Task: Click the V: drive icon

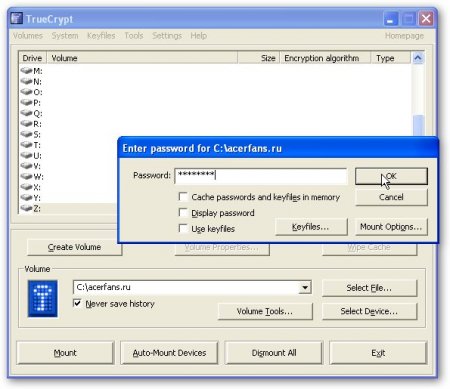Action: point(26,166)
